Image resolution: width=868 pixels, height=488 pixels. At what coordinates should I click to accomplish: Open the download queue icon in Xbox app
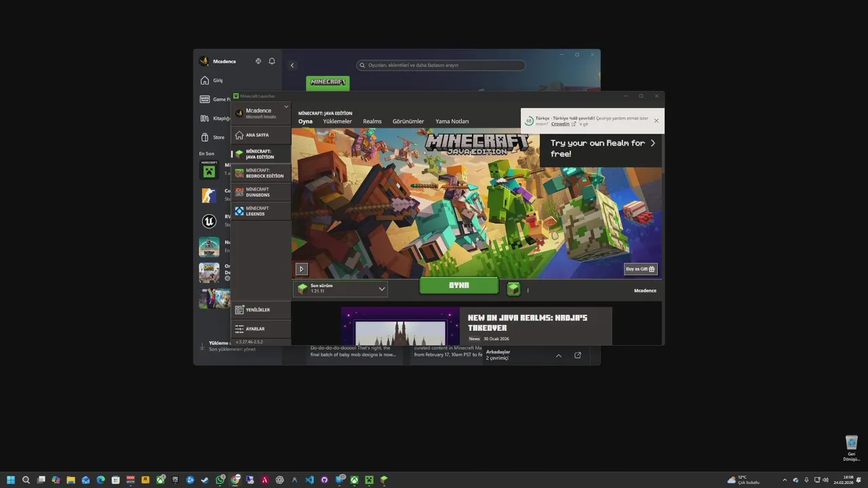(201, 346)
